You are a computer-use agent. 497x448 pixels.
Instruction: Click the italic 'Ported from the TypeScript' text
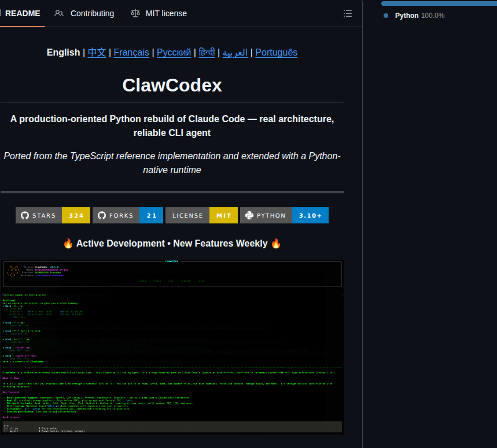(172, 163)
